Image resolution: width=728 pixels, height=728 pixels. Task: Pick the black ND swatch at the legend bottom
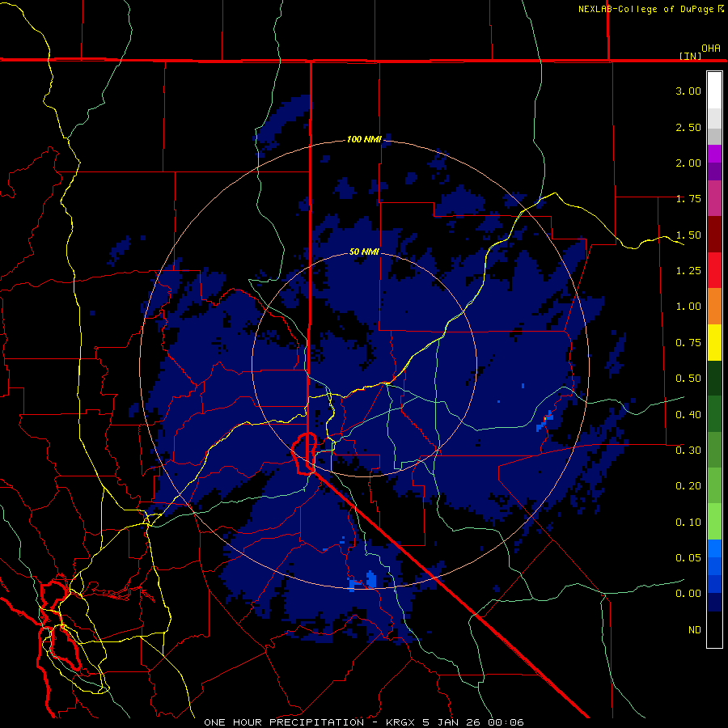(x=714, y=629)
